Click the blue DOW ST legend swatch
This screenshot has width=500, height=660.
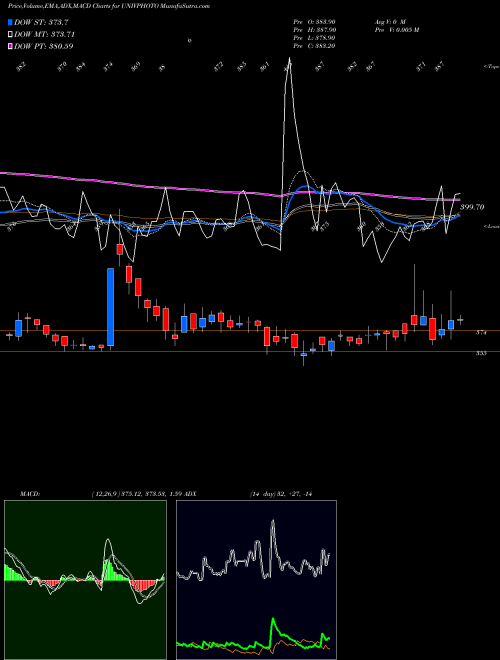coord(10,22)
